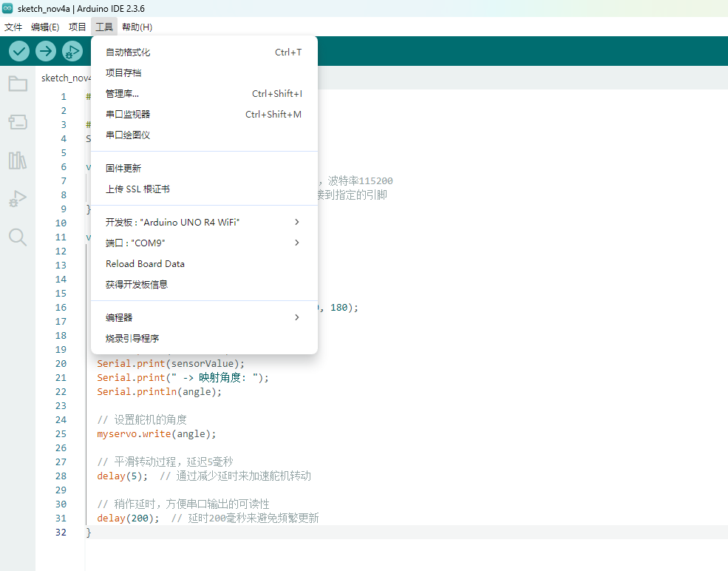
Task: Click the myservo.write(angle); code line
Action: click(157, 434)
